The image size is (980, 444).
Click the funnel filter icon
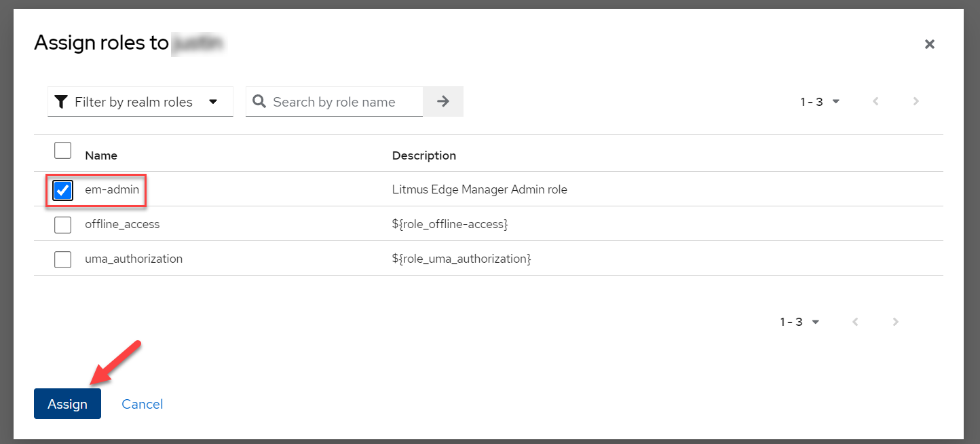(x=61, y=101)
